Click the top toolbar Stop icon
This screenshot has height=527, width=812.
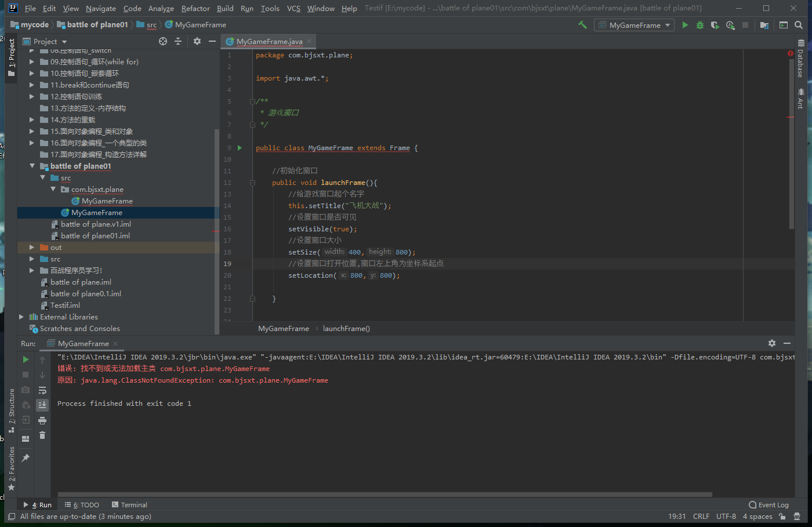(x=745, y=25)
